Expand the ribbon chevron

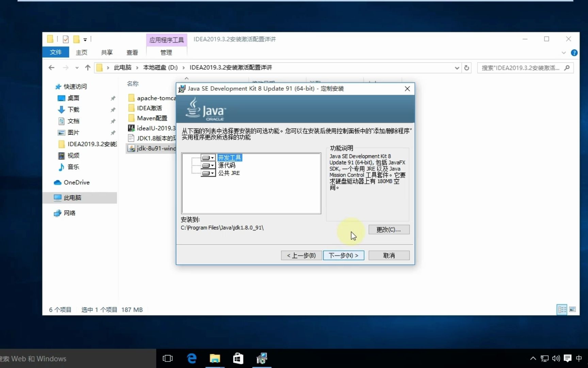(x=563, y=53)
